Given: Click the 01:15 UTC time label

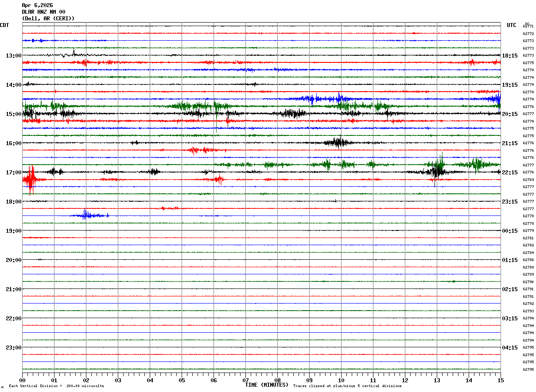Looking at the screenshot, I should (510, 260).
